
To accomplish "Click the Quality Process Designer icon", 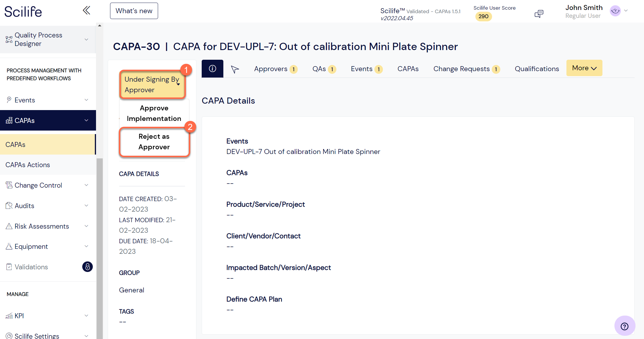I will pyautogui.click(x=9, y=39).
